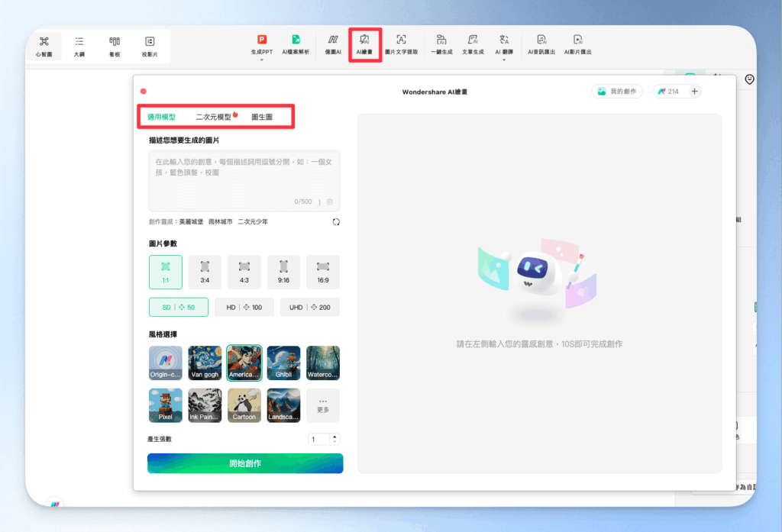Viewport: 782px width, 532px height.
Task: Expand the AI 翻譯 dropdown arrow
Action: tap(504, 60)
